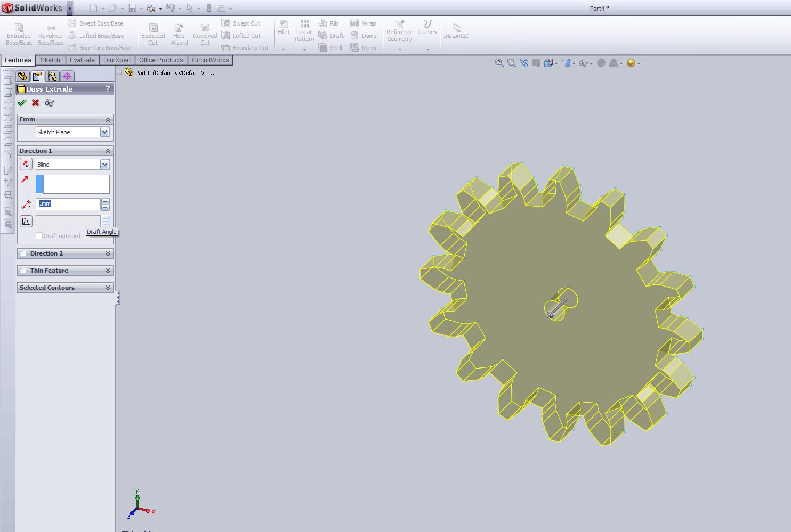Click the Rebuild traffic light icon

click(x=208, y=8)
